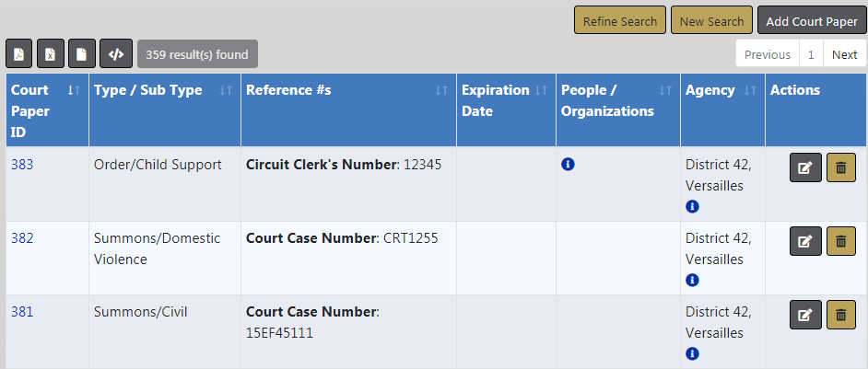Image resolution: width=868 pixels, height=369 pixels.
Task: Click the Refine Search button
Action: (x=619, y=21)
